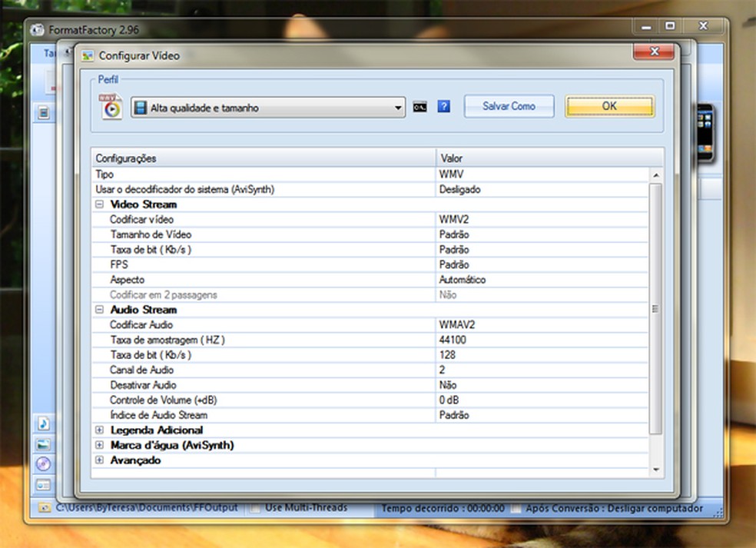Select the DVD disc sidebar icon
The image size is (756, 548).
(x=43, y=464)
